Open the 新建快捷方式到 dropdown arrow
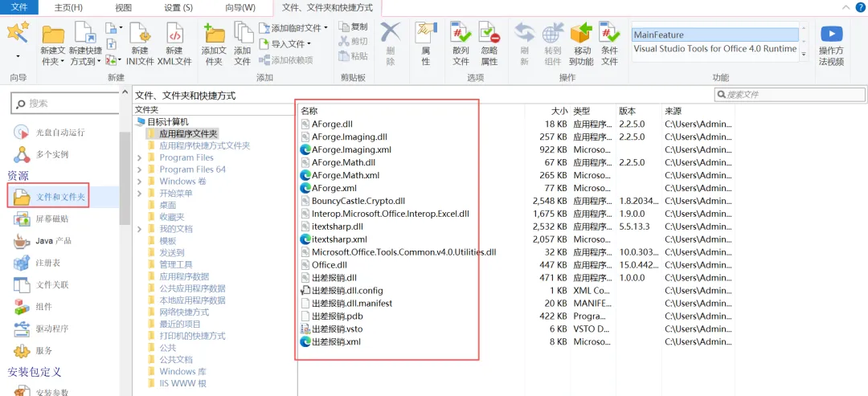Viewport: 868px width, 396px height. [x=99, y=61]
